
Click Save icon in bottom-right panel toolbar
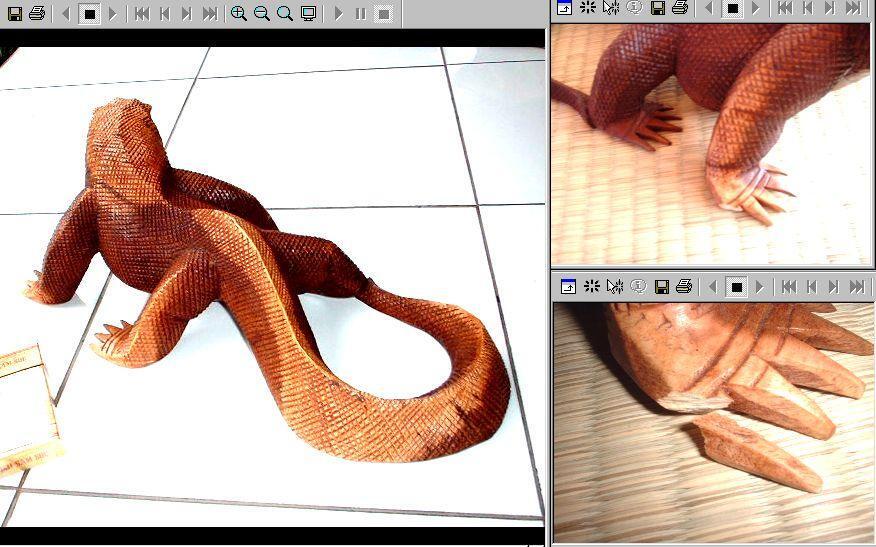tap(661, 287)
